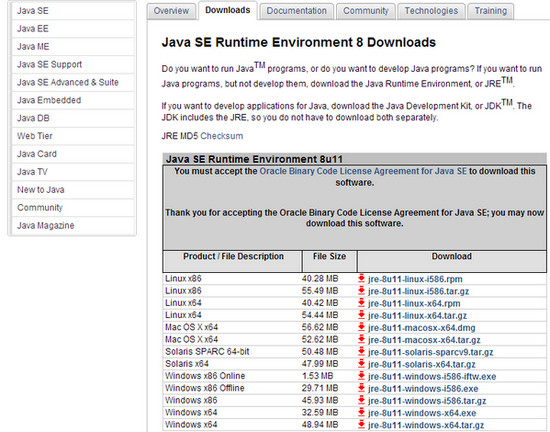This screenshot has width=550, height=432.
Task: Click the 32.59 MB file size cell
Action: [320, 412]
